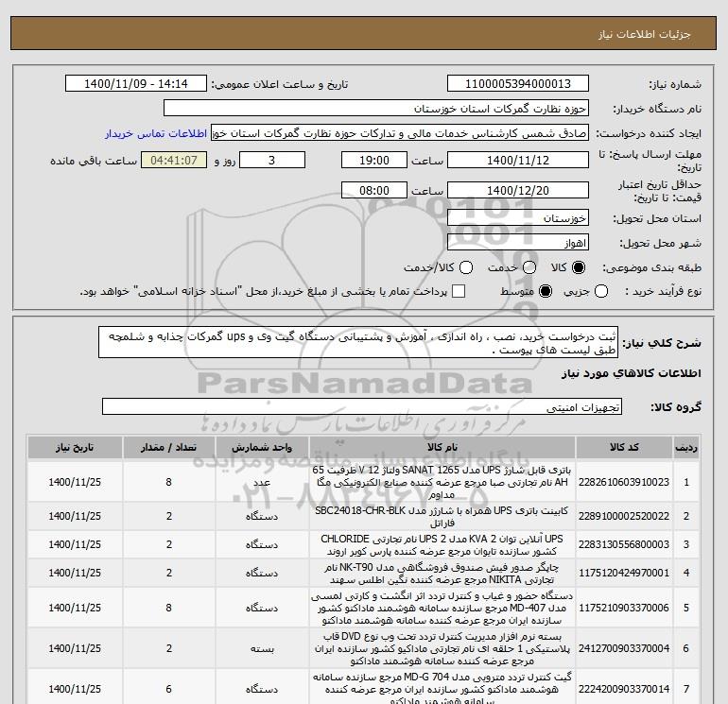Click the validity hour field 08:00
This screenshot has height=704, width=728.
pos(374,190)
